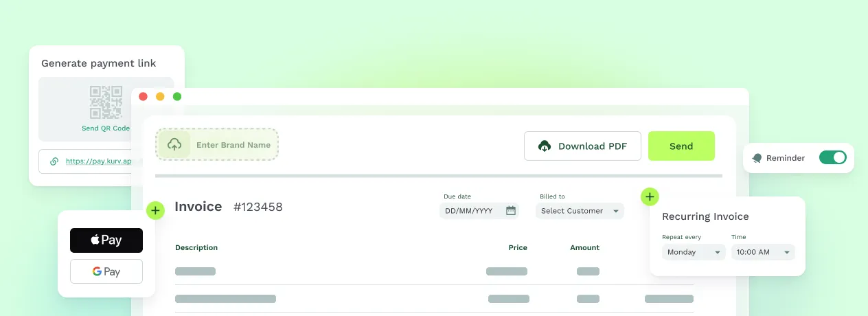Viewport: 868px width, 316px height.
Task: Open the pay.kurv payment link
Action: [x=98, y=161]
